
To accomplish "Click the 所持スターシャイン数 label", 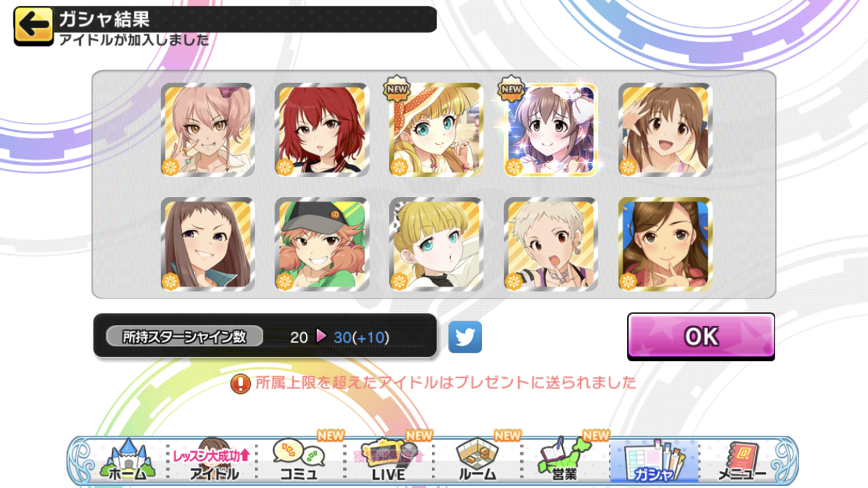I will tap(184, 336).
